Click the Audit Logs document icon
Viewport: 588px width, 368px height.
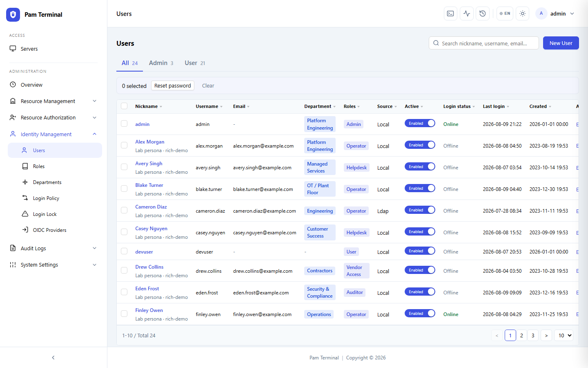[13, 248]
